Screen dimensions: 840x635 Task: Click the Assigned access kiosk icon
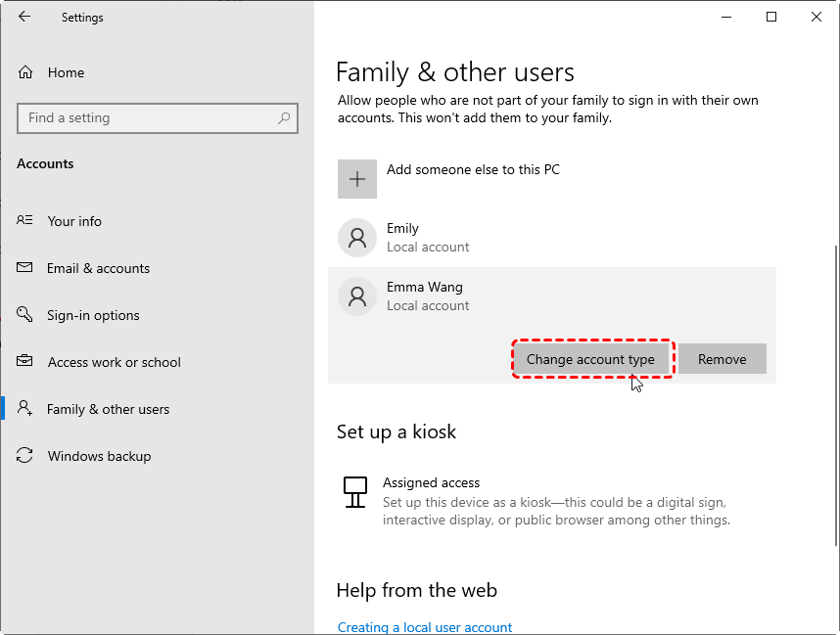(355, 491)
